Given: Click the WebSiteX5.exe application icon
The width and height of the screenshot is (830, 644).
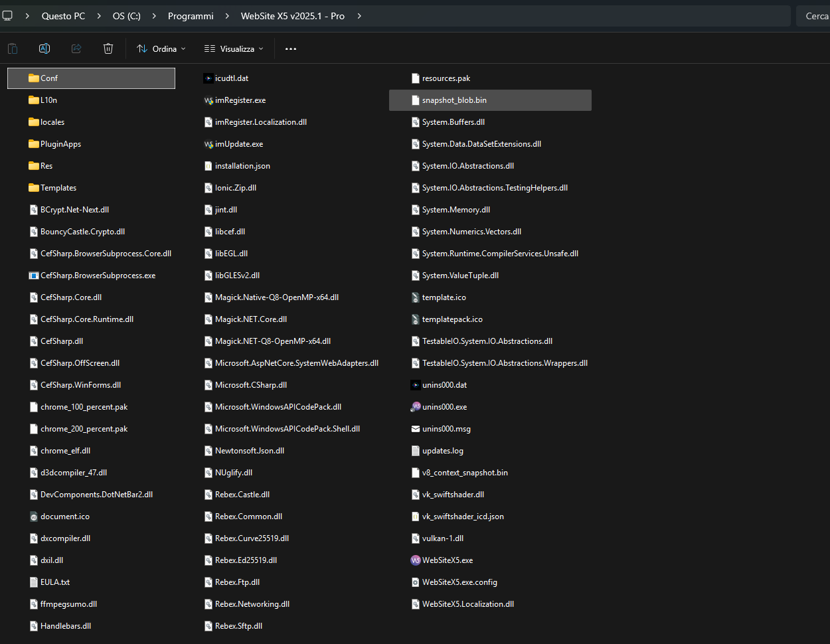Looking at the screenshot, I should pos(416,560).
